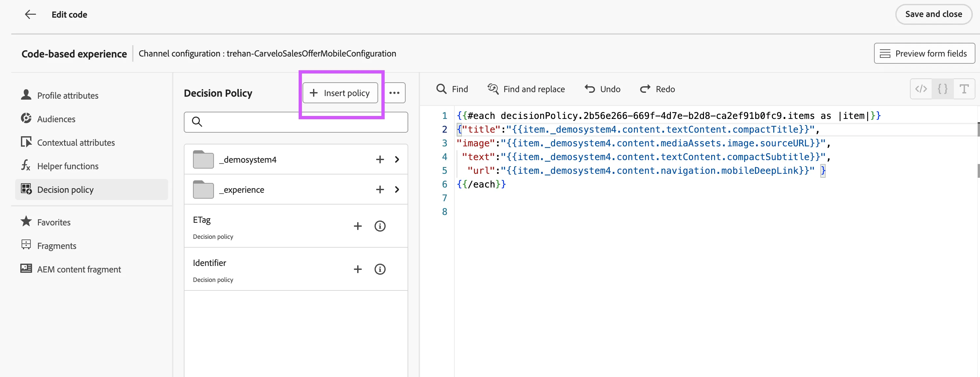Add the _experience folder with plus
This screenshot has height=377, width=980.
[x=380, y=189]
